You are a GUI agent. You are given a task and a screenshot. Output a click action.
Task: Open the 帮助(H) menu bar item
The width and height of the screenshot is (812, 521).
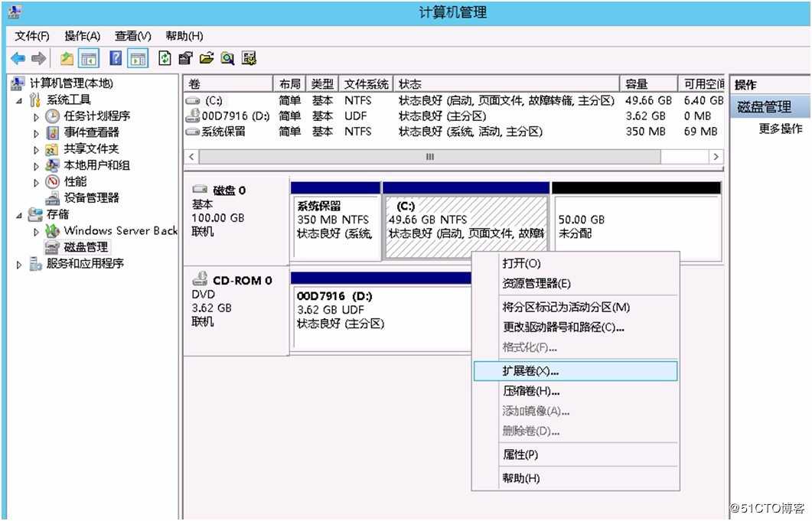pyautogui.click(x=184, y=36)
